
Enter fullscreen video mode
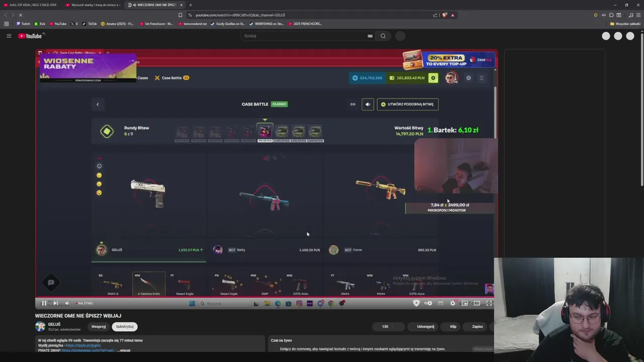point(489,303)
